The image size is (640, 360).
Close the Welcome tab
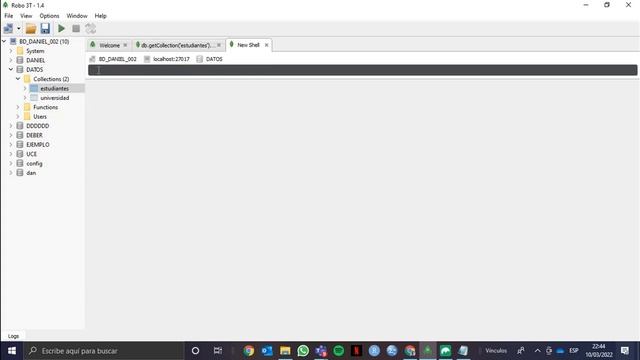coord(125,45)
